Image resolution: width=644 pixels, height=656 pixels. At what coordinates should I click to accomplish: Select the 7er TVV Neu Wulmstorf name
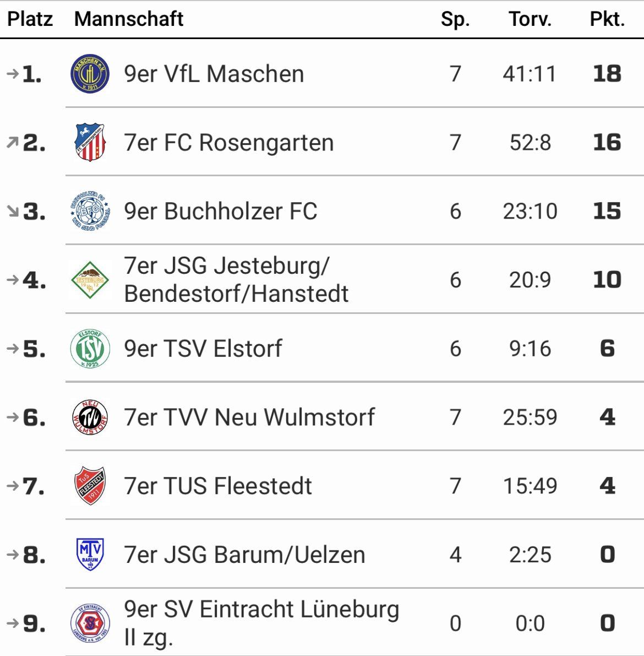pos(249,417)
